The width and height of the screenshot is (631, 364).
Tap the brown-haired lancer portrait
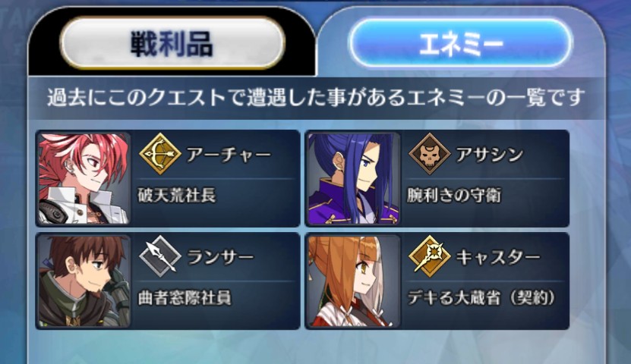click(x=84, y=281)
